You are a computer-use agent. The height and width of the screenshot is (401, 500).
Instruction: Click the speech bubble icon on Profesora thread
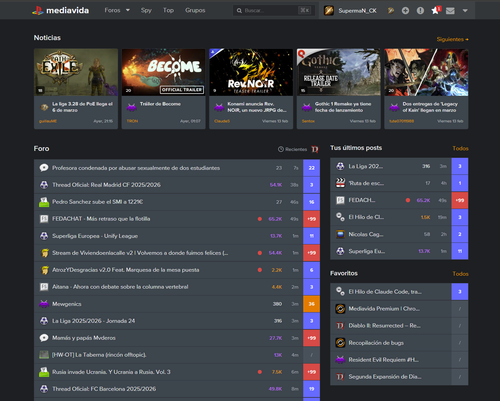[44, 168]
